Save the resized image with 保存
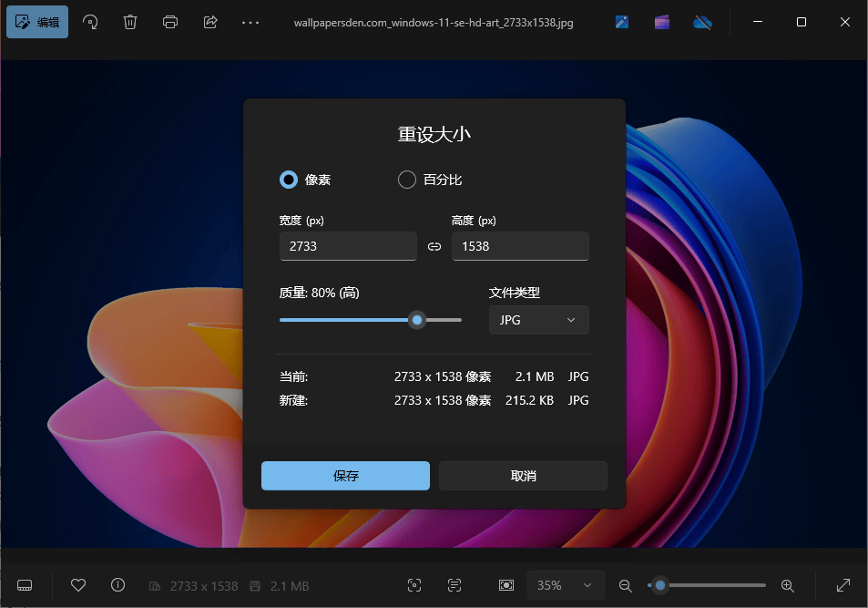The height and width of the screenshot is (608, 868). (345, 475)
